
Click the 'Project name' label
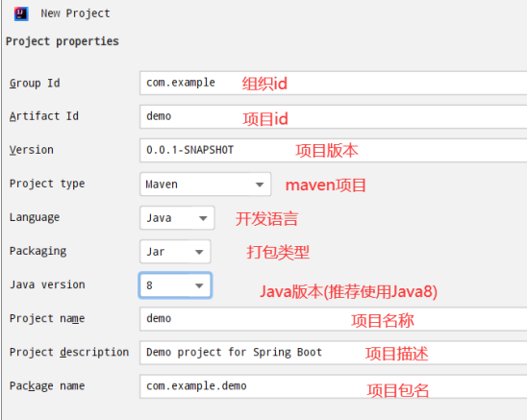47,318
